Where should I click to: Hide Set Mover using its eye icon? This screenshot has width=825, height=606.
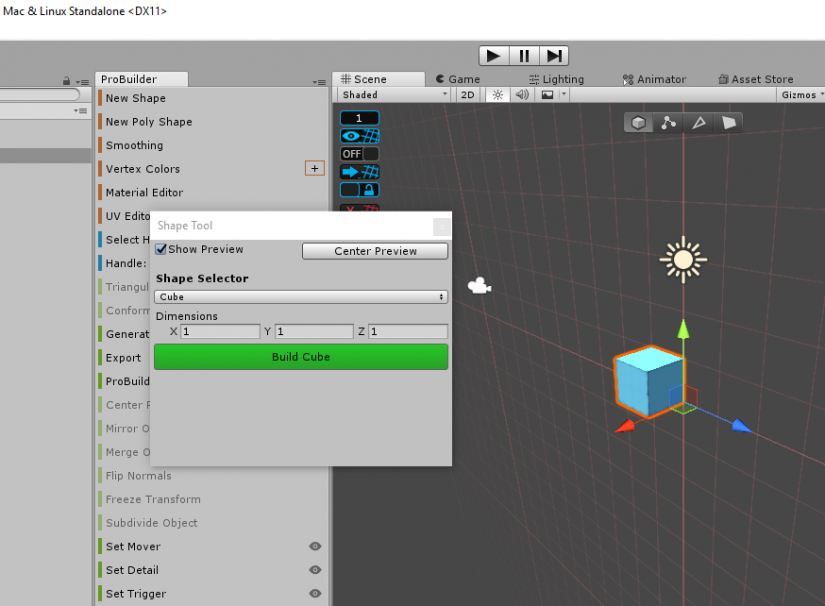315,546
